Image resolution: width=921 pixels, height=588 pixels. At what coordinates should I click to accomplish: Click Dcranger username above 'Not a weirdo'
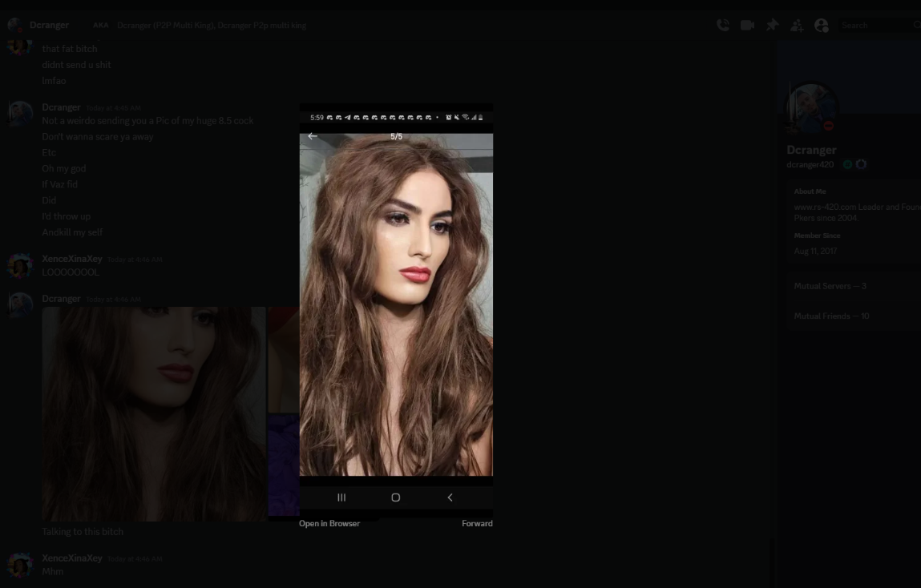pos(61,107)
